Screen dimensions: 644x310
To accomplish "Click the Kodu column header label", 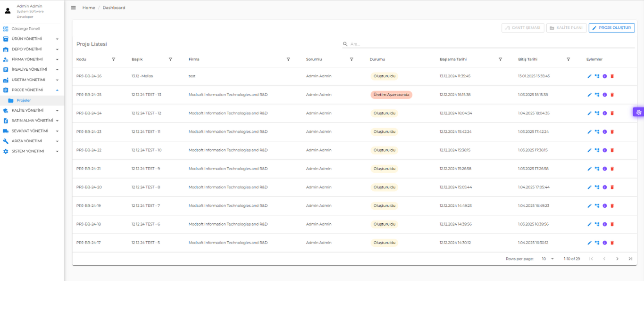I will pos(81,59).
